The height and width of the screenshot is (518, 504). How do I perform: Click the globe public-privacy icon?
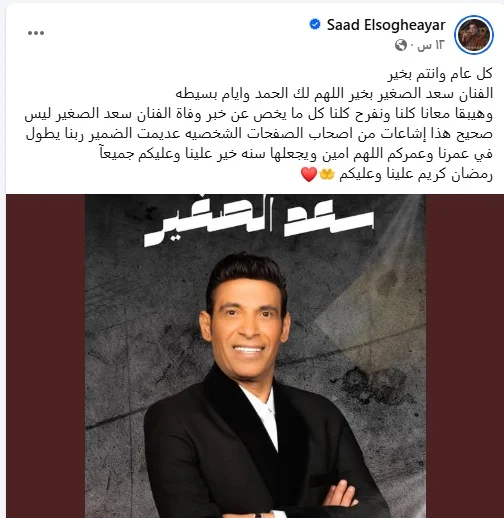point(401,45)
